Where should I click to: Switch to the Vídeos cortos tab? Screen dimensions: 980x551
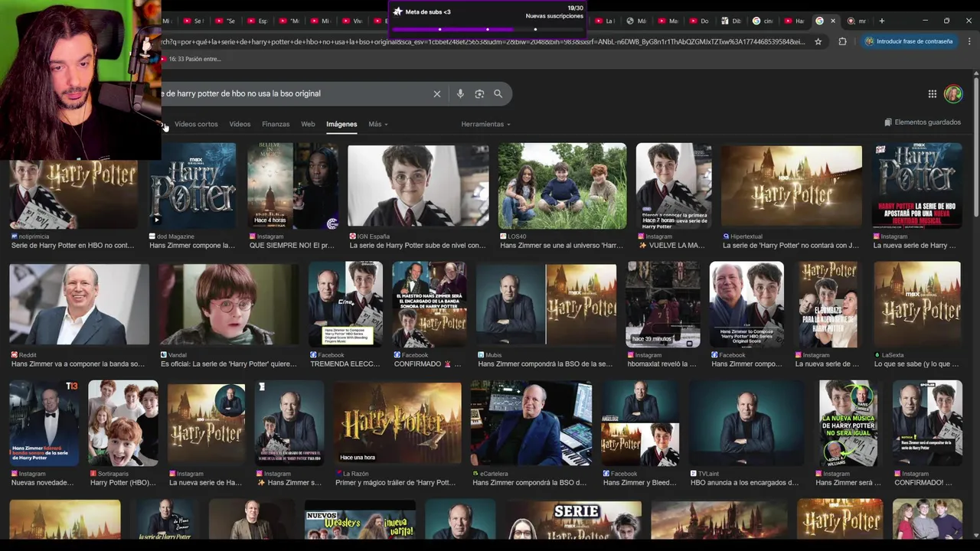196,124
